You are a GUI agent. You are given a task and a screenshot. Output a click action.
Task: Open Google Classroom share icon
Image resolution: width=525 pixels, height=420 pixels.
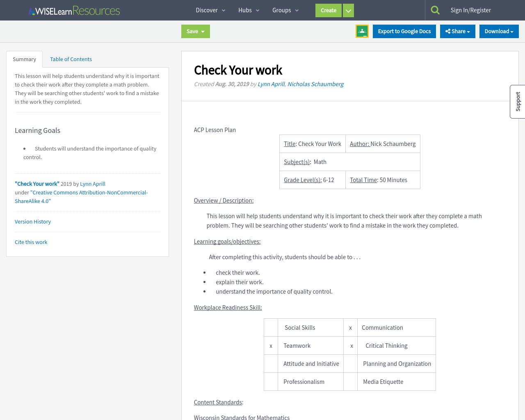(x=362, y=31)
